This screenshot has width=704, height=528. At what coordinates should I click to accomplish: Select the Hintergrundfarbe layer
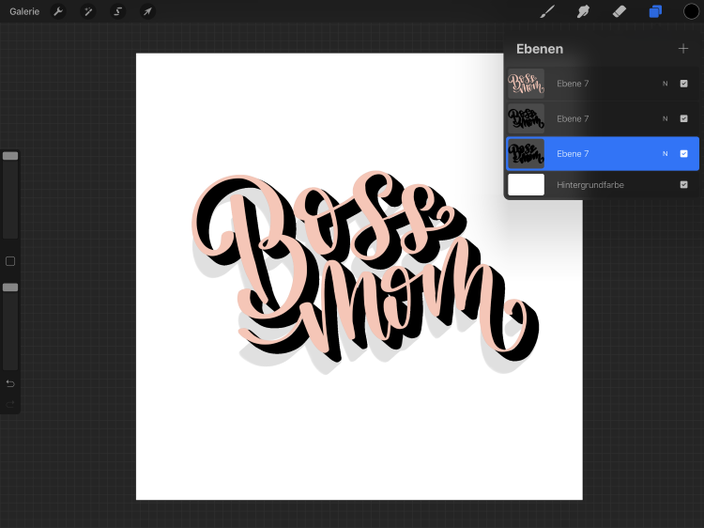603,185
